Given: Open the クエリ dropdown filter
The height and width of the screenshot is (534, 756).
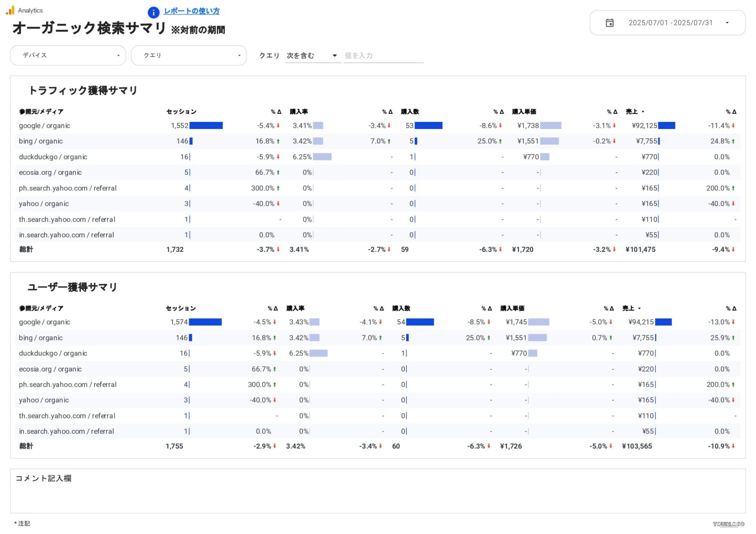Looking at the screenshot, I should 189,55.
